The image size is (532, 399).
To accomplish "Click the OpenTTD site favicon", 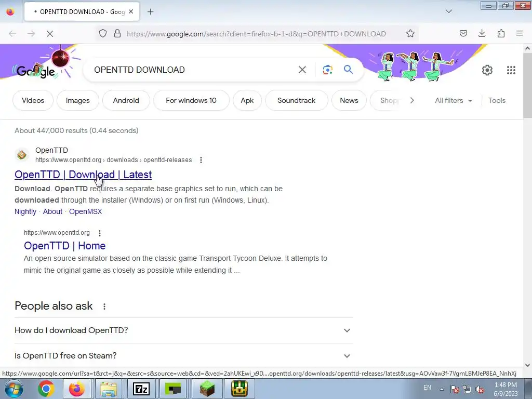I will [x=22, y=155].
